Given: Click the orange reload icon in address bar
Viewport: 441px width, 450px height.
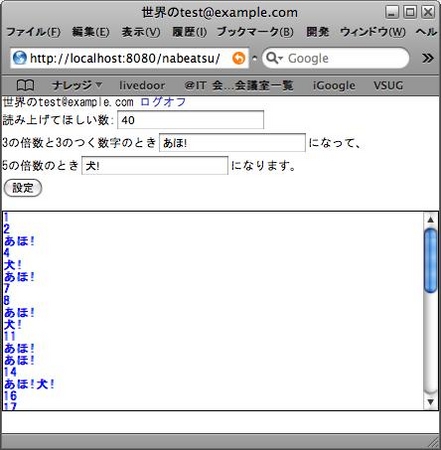Looking at the screenshot, I should (x=239, y=58).
